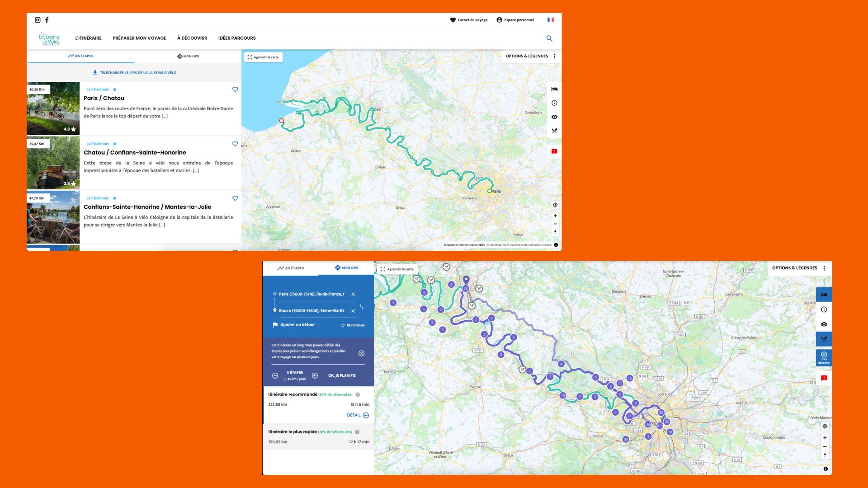
Task: Change language via the French flag
Action: click(551, 20)
